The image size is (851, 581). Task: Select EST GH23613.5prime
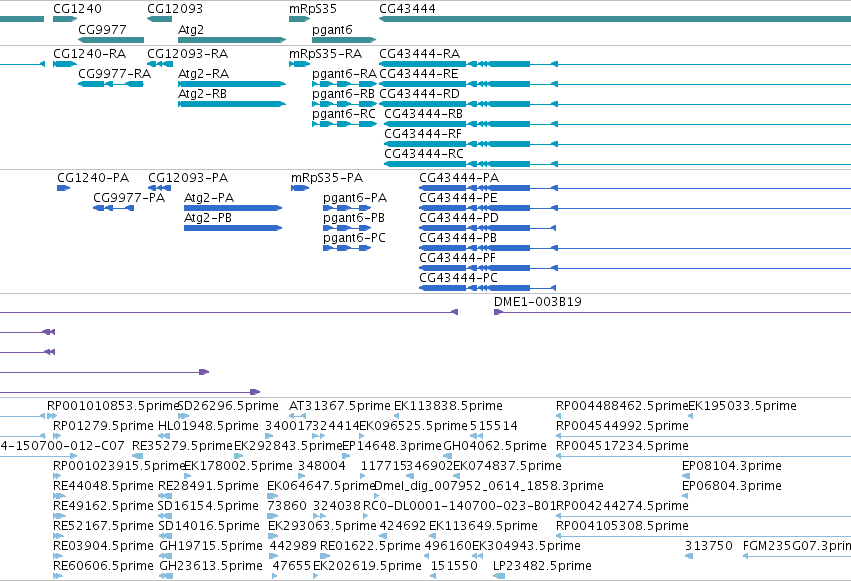[x=165, y=576]
